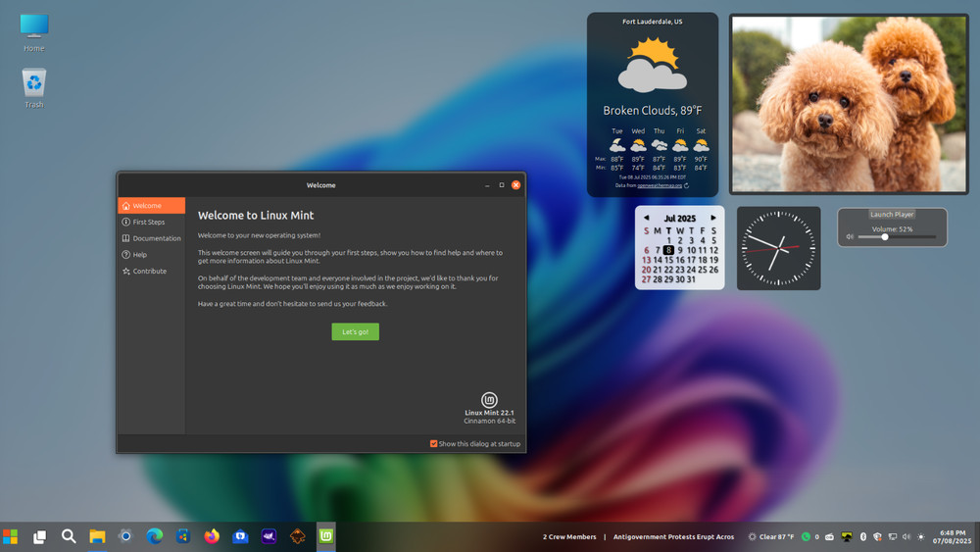Select the Linux Mint Welcome taskbar entry
The image size is (980, 552).
[x=325, y=536]
